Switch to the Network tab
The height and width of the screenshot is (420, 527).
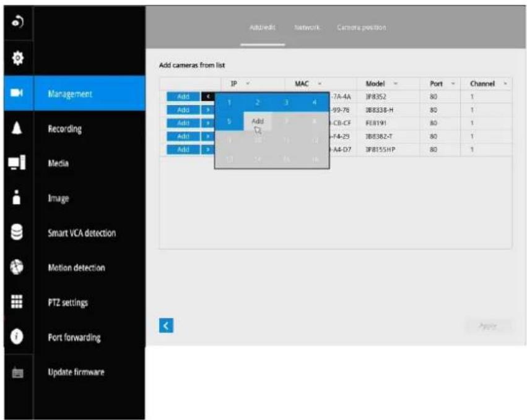pyautogui.click(x=307, y=28)
